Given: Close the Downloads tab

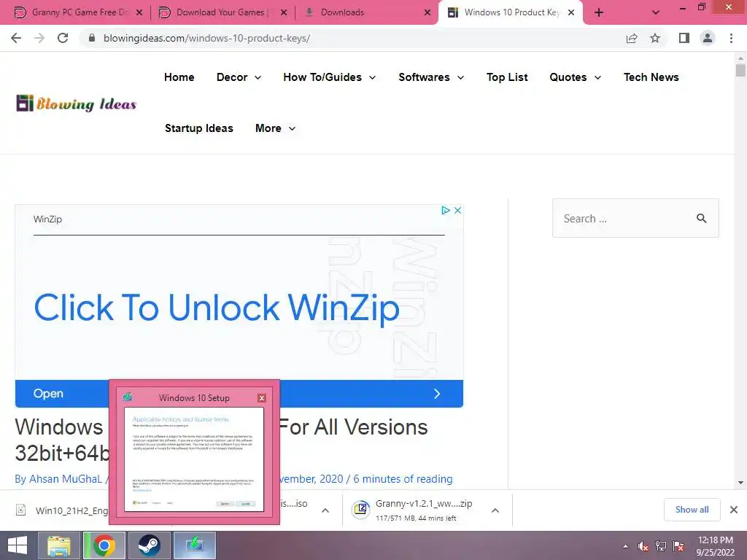Looking at the screenshot, I should [427, 13].
